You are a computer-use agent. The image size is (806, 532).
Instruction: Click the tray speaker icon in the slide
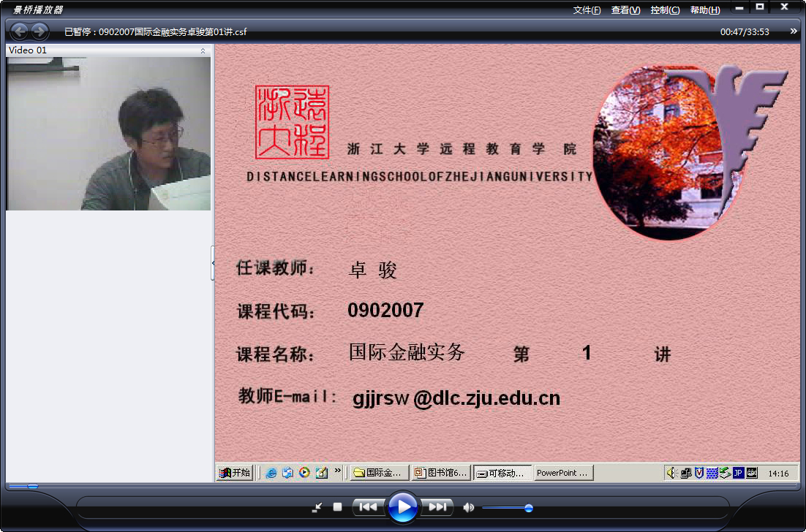[x=671, y=473]
